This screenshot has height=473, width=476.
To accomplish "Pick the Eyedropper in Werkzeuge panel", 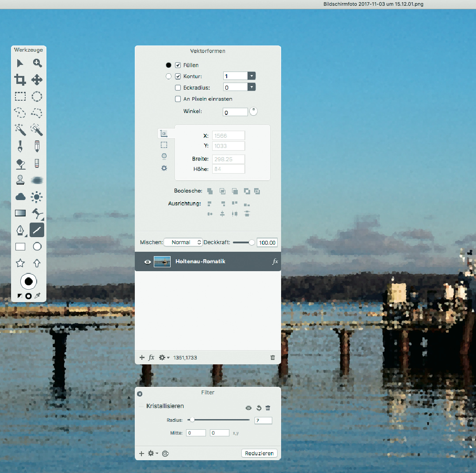I will (37, 296).
